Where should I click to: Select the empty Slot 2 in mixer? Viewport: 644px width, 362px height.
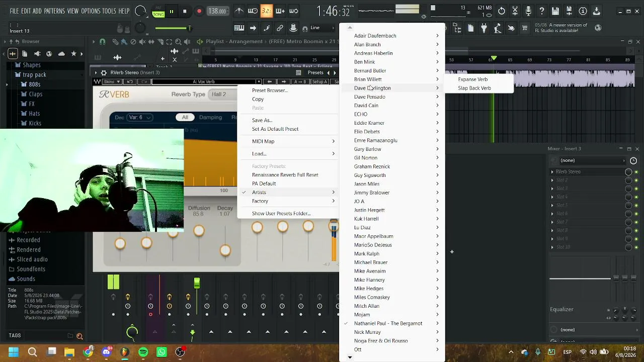(x=588, y=180)
